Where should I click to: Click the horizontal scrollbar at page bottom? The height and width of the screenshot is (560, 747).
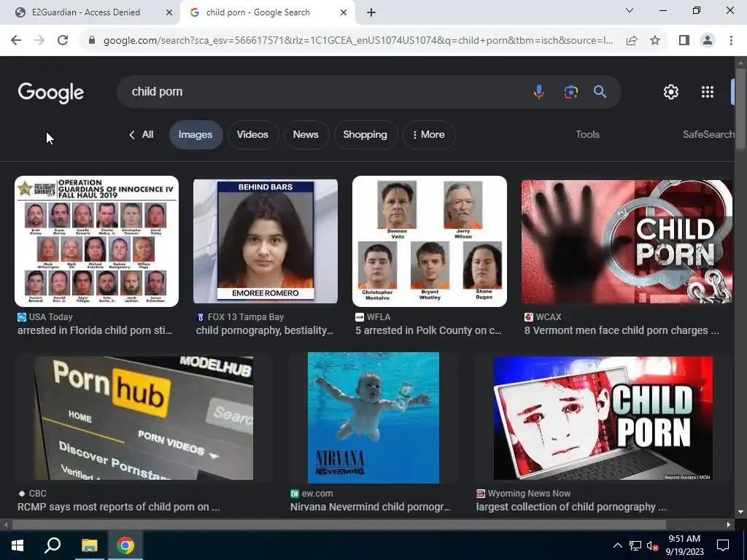(338, 525)
